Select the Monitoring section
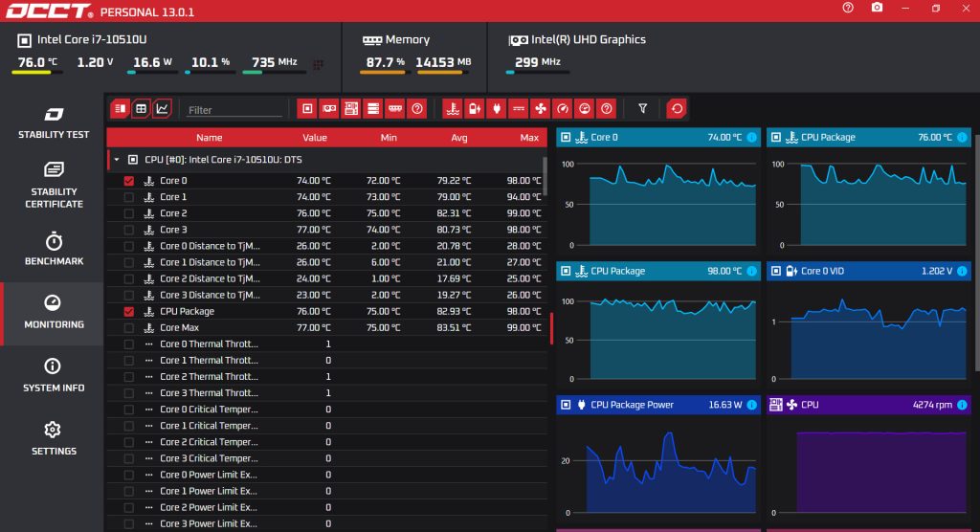The image size is (980, 532). (54, 313)
